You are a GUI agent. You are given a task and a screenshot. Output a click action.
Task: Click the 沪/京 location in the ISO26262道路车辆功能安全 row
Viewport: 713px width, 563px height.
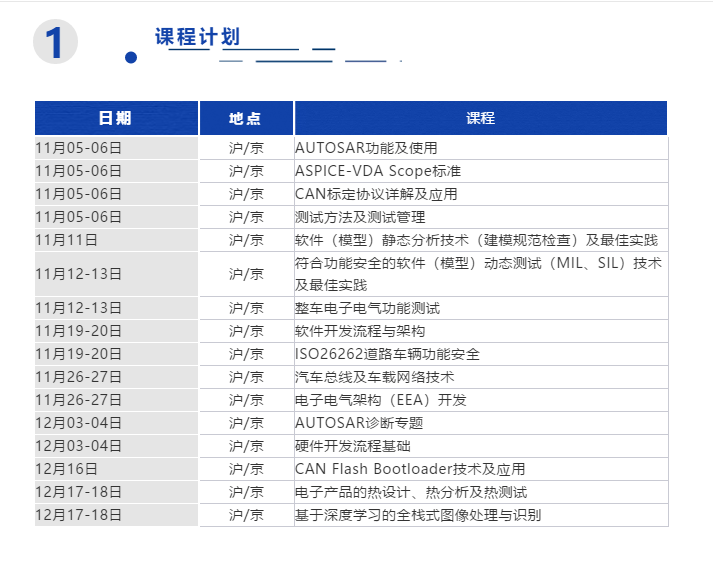pos(246,354)
